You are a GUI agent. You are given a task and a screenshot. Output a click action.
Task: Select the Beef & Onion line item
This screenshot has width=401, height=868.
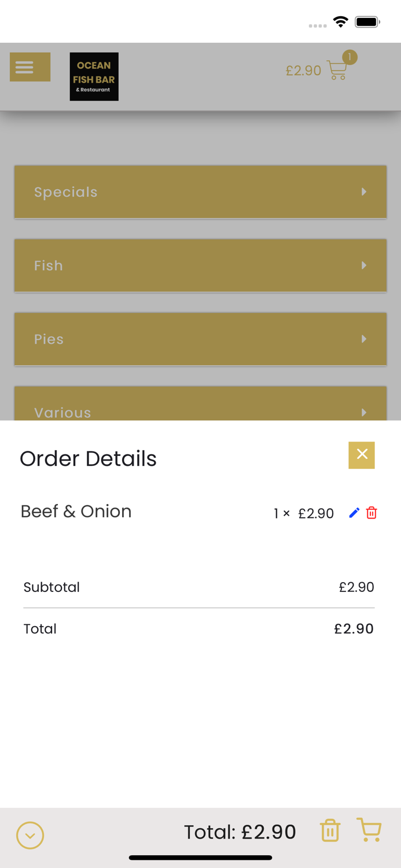click(76, 512)
